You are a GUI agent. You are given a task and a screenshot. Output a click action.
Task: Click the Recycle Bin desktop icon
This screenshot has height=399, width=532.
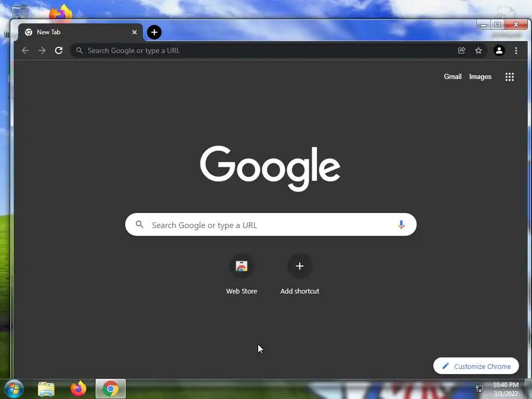(x=20, y=11)
